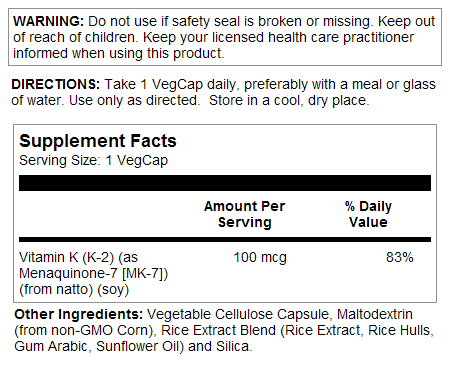The height and width of the screenshot is (367, 450).
Task: Click the Menaquinone-7 [MK-7] text
Action: click(x=91, y=274)
